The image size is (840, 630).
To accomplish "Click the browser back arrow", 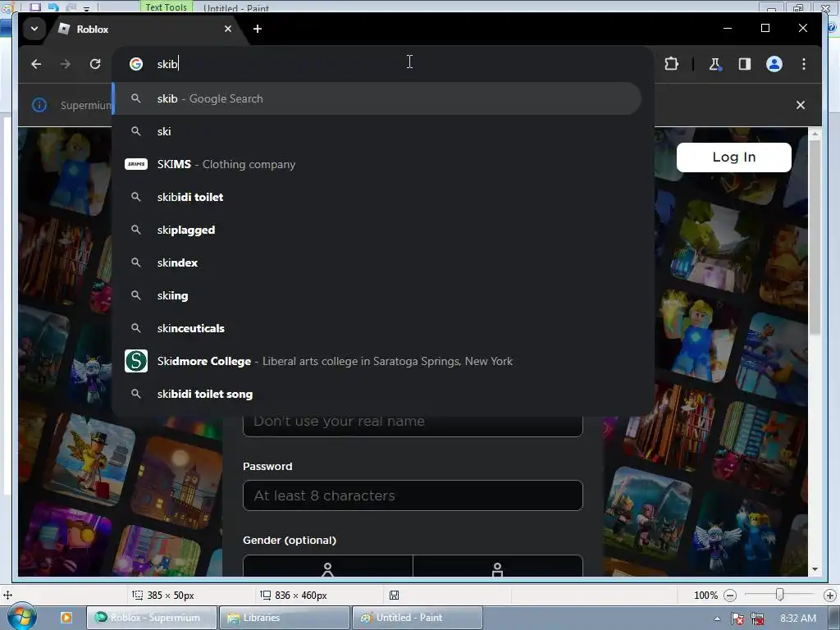I will 36,64.
